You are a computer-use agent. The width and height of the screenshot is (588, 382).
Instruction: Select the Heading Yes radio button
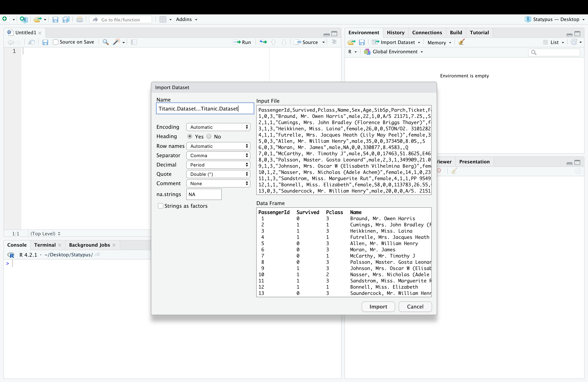(x=190, y=136)
